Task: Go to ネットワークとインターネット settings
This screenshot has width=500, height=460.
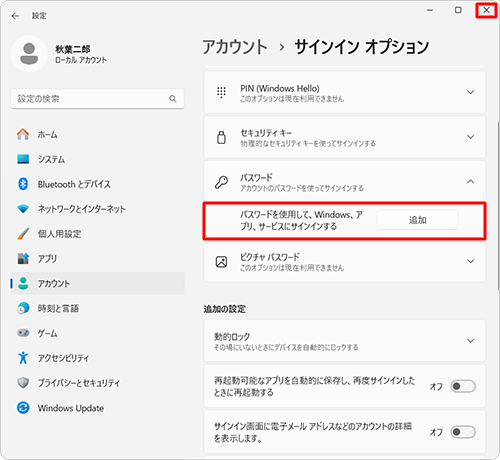Action: tap(97, 209)
